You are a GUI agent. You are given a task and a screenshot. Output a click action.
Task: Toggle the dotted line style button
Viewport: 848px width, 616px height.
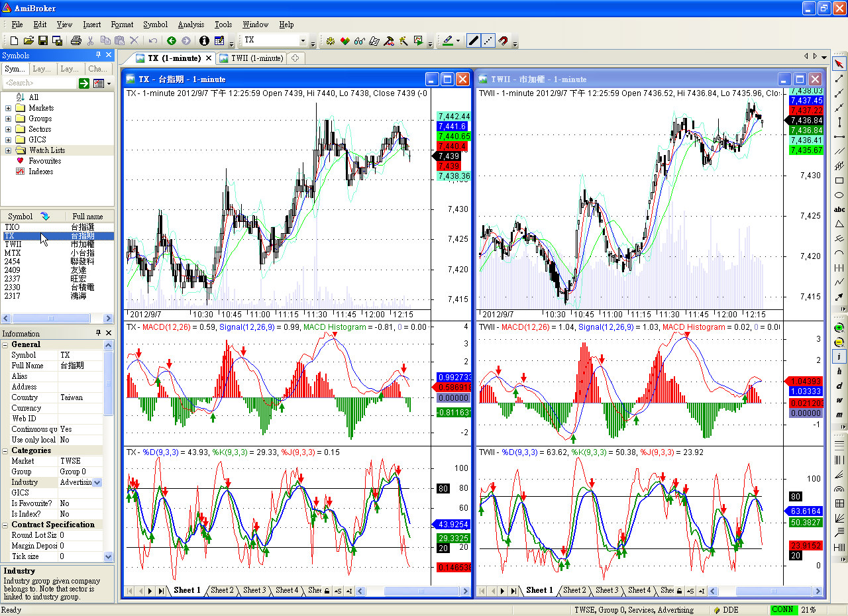point(488,40)
